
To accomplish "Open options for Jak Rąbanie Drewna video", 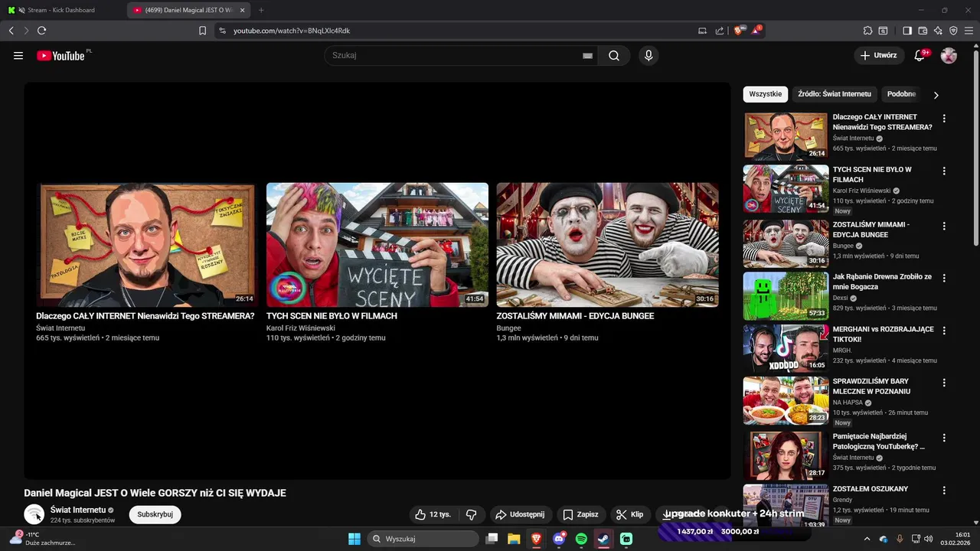I will click(x=944, y=278).
